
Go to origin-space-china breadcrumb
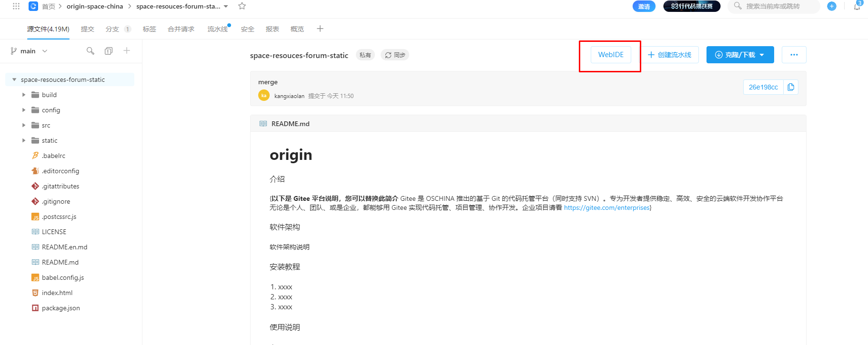[95, 6]
